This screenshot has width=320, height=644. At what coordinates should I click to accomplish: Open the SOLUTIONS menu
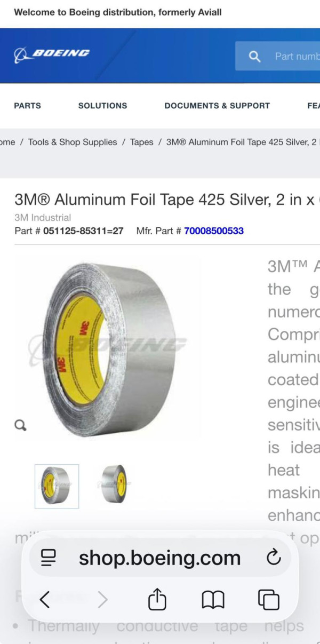coord(102,106)
